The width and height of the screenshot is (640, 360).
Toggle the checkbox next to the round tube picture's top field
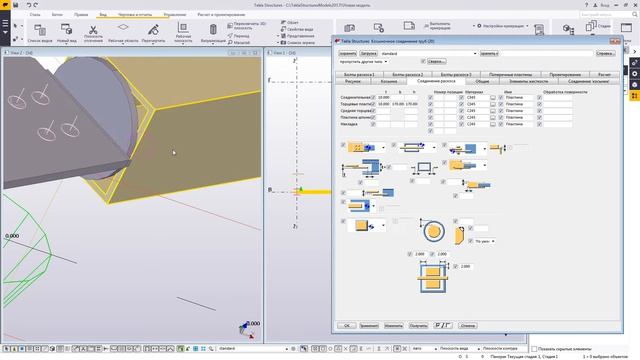(456, 221)
